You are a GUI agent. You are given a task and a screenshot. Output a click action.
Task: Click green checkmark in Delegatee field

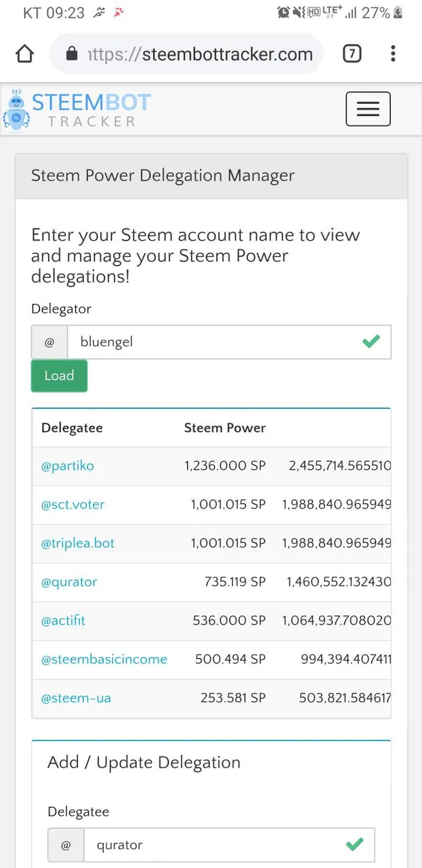coord(354,844)
